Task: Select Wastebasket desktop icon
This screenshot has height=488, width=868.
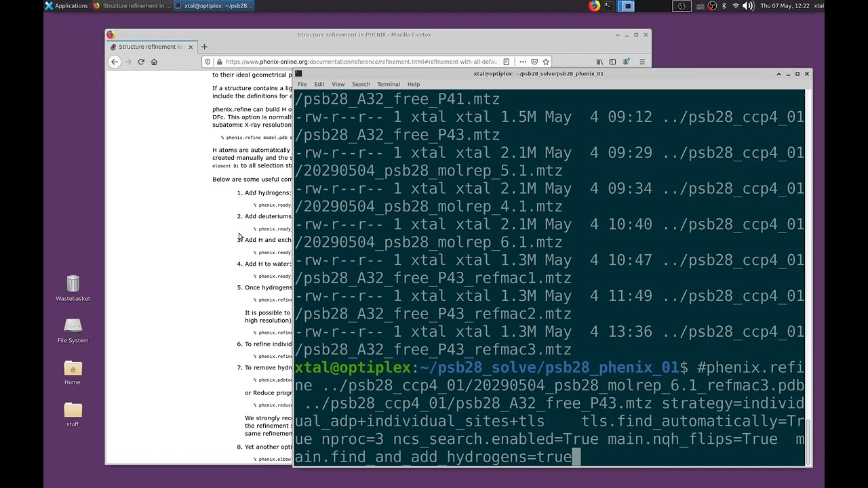Action: click(x=73, y=288)
